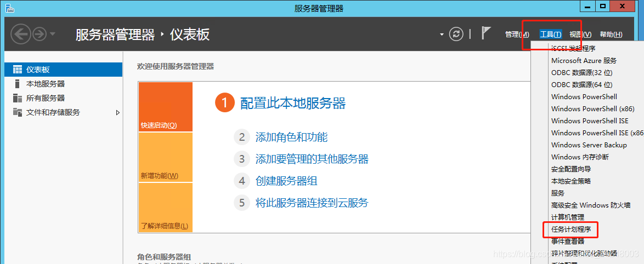Click the 了解详细信息(L) tile
The height and width of the screenshot is (264, 644).
click(166, 208)
